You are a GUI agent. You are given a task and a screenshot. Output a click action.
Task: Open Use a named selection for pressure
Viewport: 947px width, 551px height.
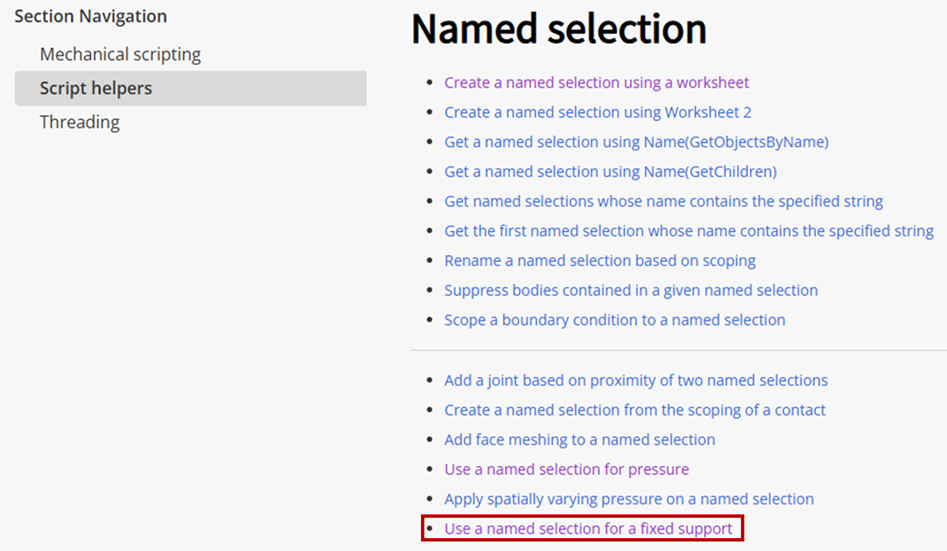click(x=566, y=469)
